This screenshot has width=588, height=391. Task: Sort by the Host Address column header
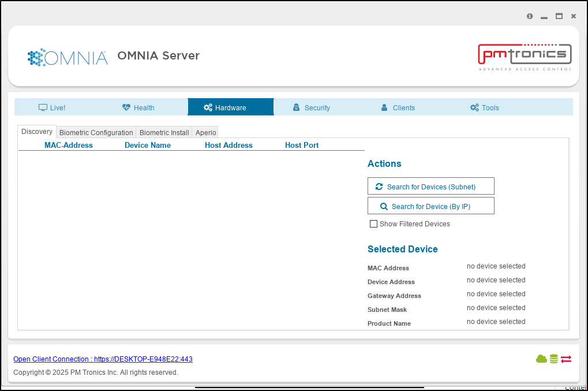pos(229,145)
